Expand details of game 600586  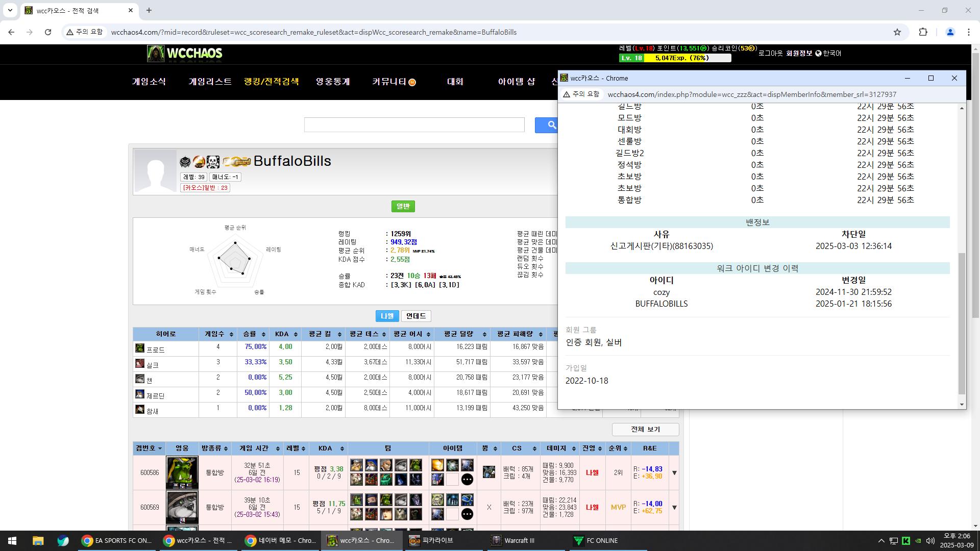pyautogui.click(x=674, y=473)
